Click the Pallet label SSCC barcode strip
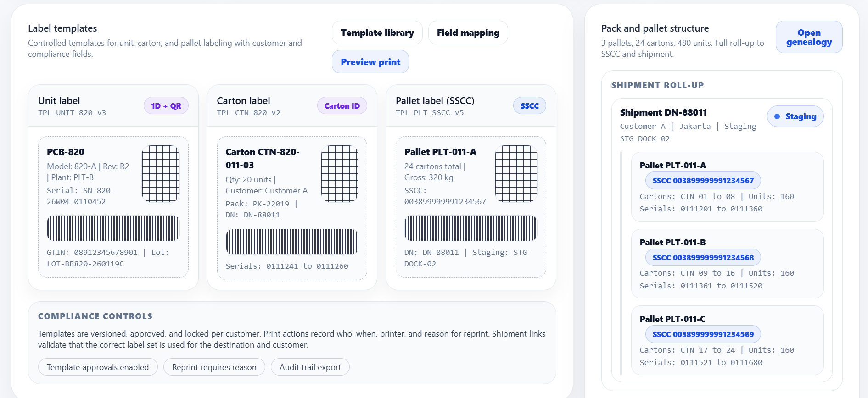 470,228
